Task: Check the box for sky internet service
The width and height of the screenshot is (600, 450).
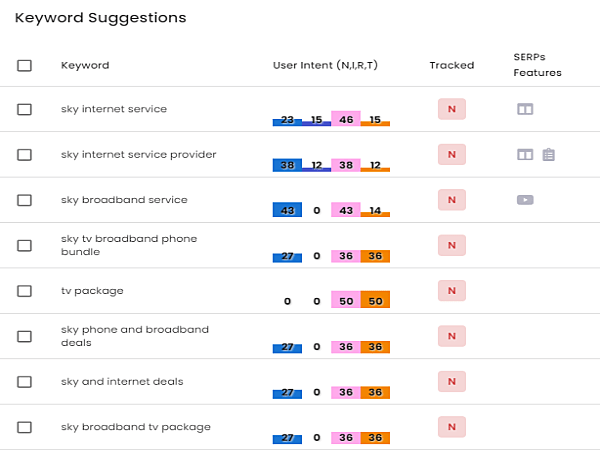Action: pyautogui.click(x=24, y=109)
